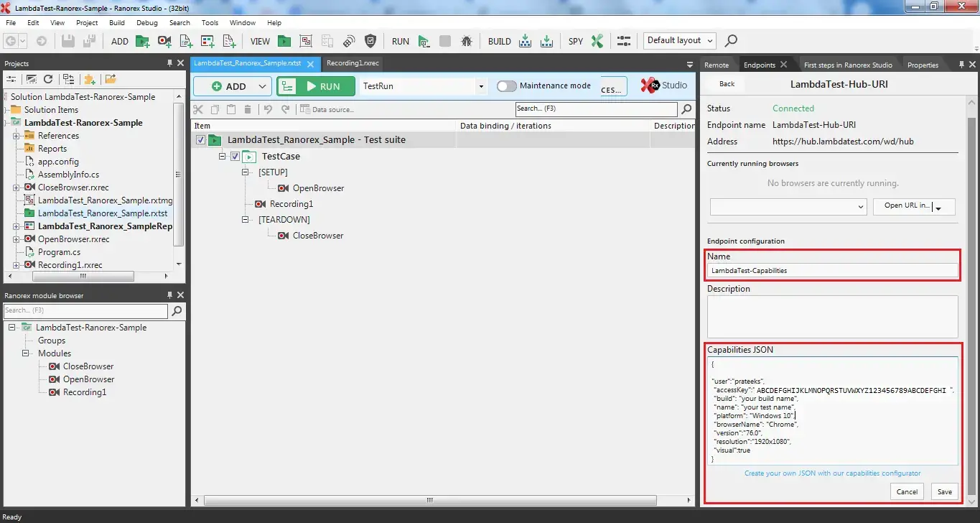Uncheck the LambdaTest_Ranorex_Sample Test suite checkbox
Screen dimensions: 980x523
coord(199,141)
